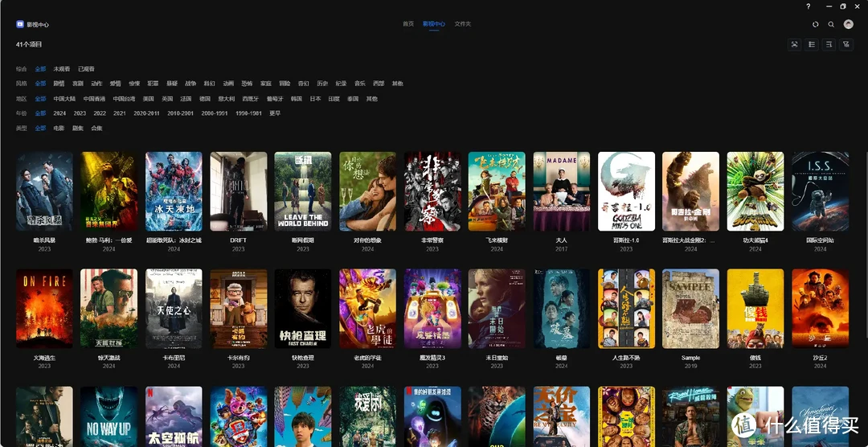This screenshot has width=868, height=447.
Task: Click the 41个项目 count label
Action: pyautogui.click(x=29, y=44)
